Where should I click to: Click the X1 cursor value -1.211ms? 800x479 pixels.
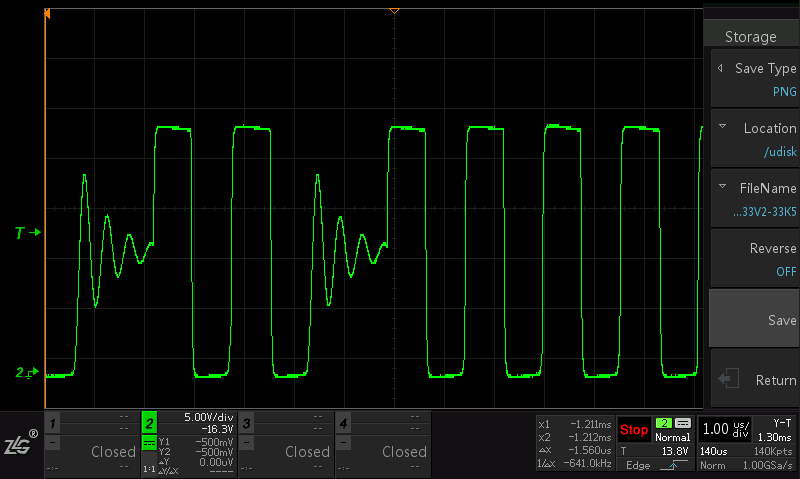(590, 424)
